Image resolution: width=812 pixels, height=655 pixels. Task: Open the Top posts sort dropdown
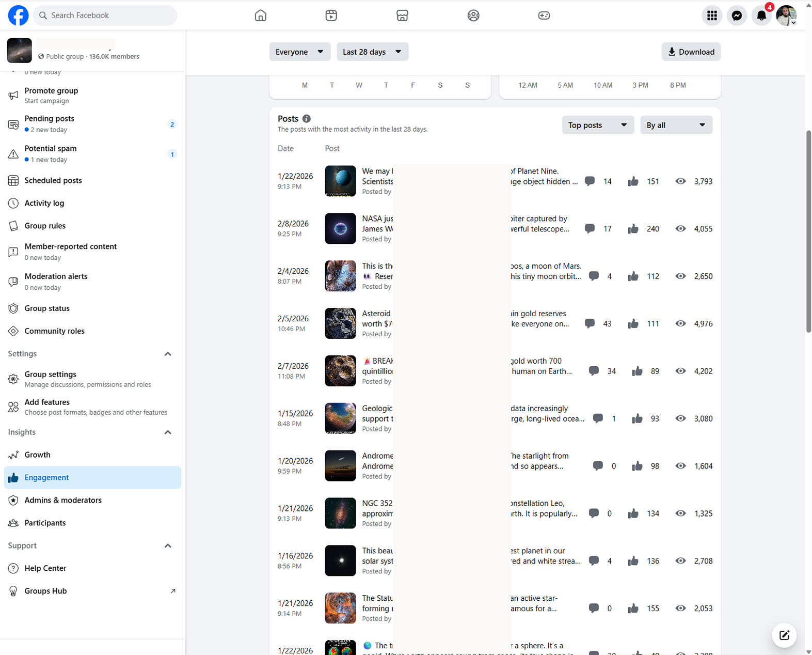click(x=598, y=125)
